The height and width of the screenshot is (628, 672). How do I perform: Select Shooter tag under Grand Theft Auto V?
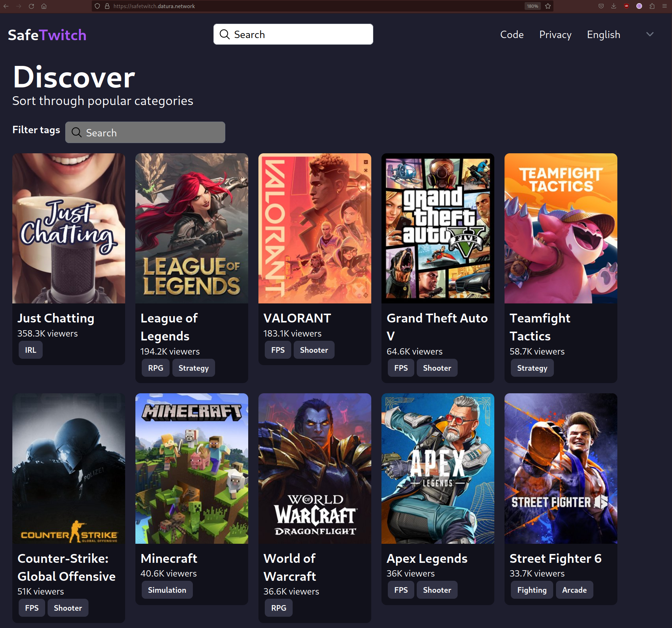coord(437,368)
